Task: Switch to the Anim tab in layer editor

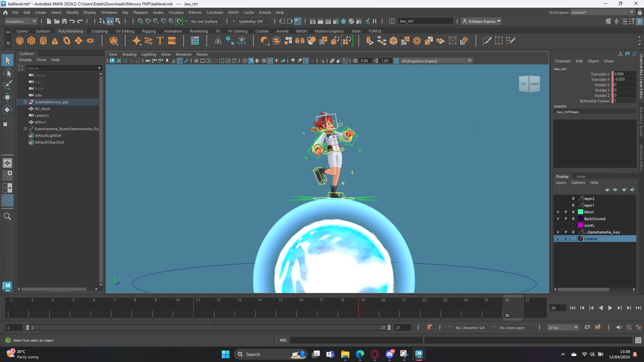Action: 581,176
